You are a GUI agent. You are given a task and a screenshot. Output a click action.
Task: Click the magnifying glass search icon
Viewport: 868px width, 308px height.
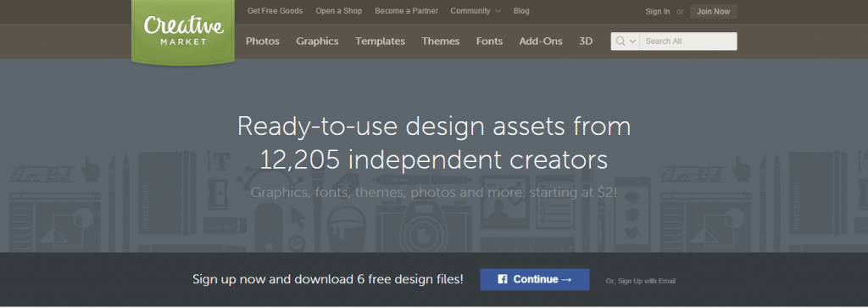point(620,41)
